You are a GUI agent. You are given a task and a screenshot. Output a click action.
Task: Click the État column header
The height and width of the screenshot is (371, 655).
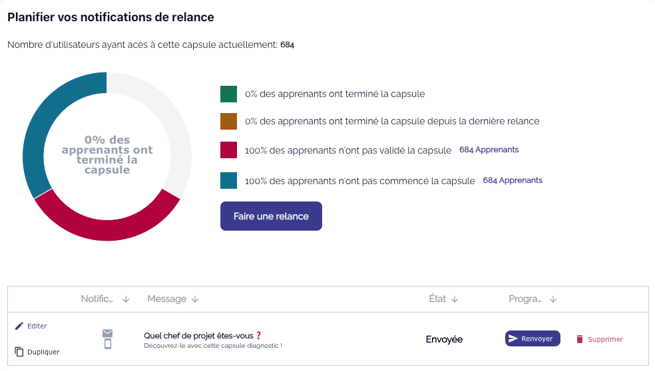437,299
